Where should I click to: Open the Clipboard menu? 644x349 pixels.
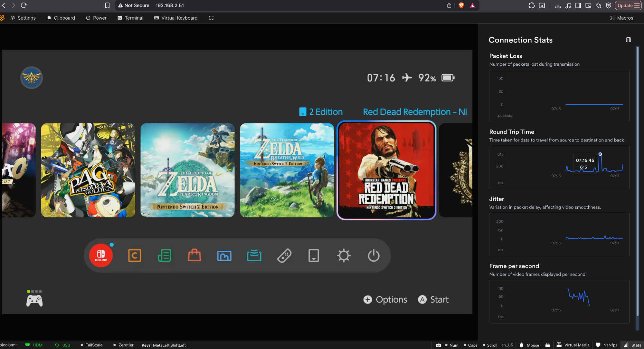61,18
